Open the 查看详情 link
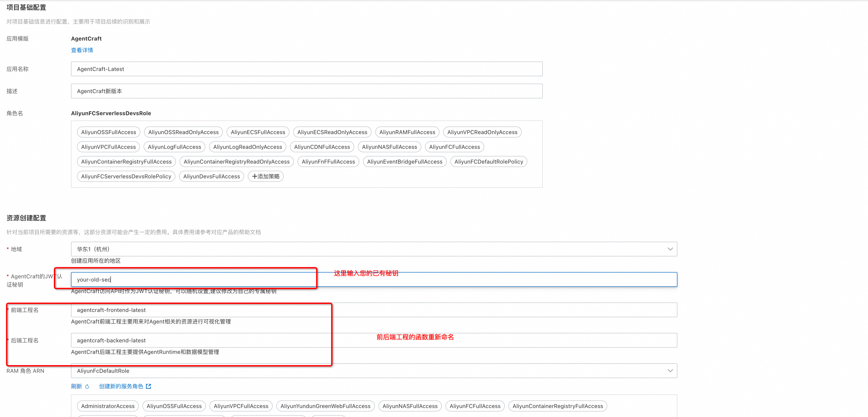This screenshot has height=417, width=868. pyautogui.click(x=82, y=50)
